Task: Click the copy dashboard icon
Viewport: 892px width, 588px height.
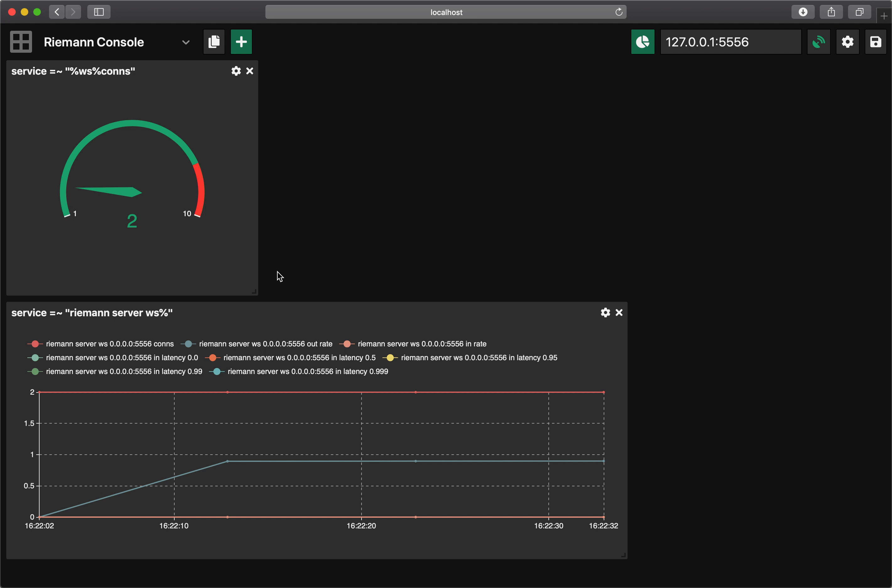Action: [214, 42]
